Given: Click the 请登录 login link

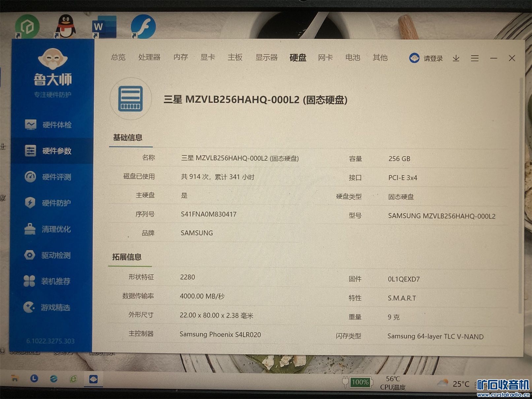Looking at the screenshot, I should [433, 58].
